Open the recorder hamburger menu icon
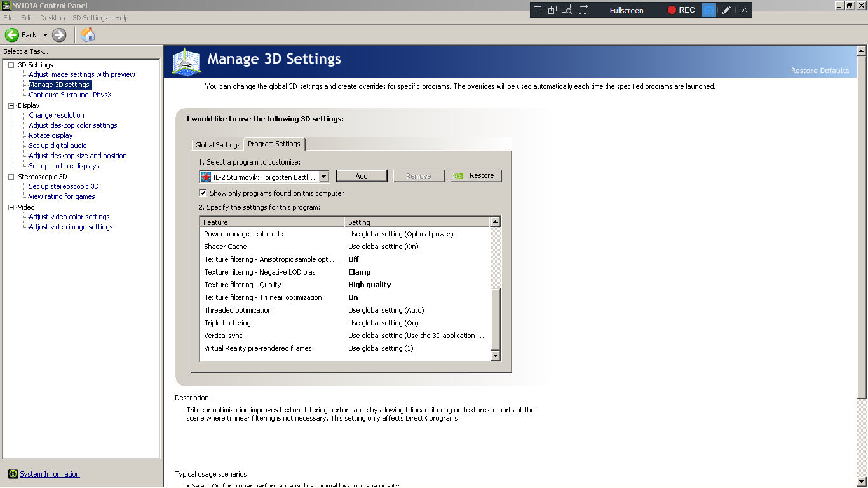Screen dimensions: 868x488 point(538,10)
